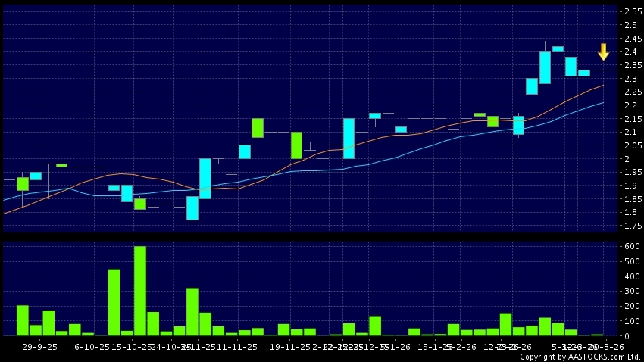Click the 29-9-25 date label
The image size is (644, 362).
pos(39,345)
